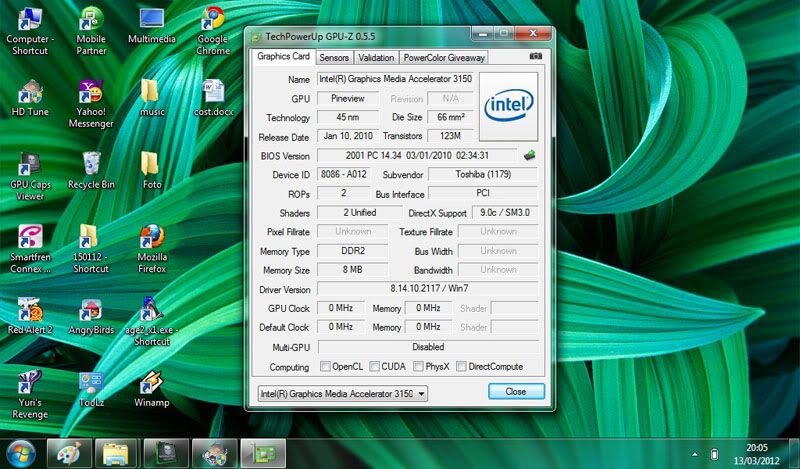Image resolution: width=800 pixels, height=469 pixels.
Task: Open the music folder on desktop
Action: [152, 98]
